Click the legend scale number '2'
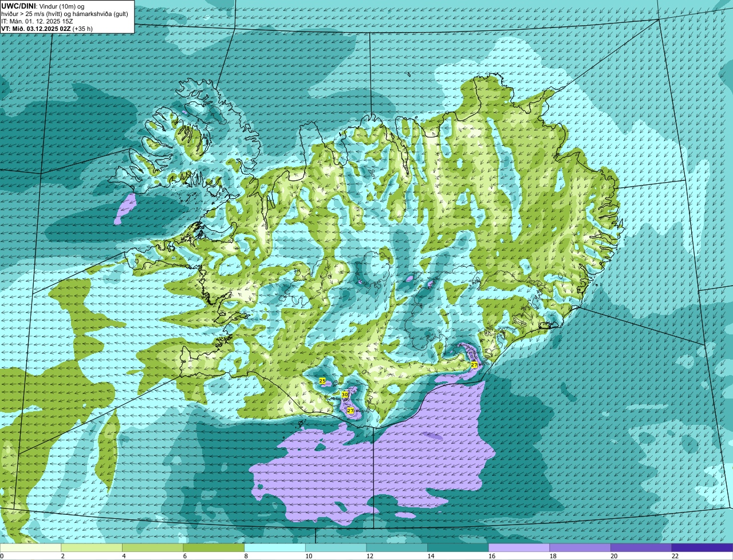 pos(62,556)
